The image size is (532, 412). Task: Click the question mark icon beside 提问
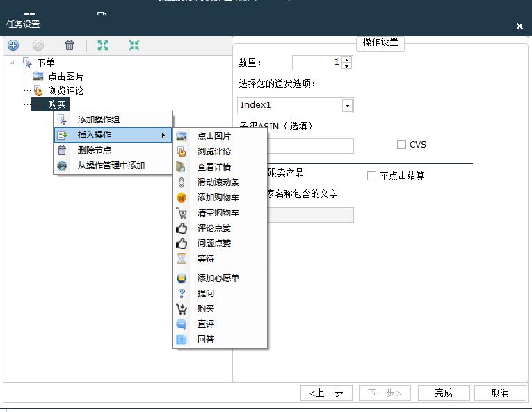(x=182, y=294)
